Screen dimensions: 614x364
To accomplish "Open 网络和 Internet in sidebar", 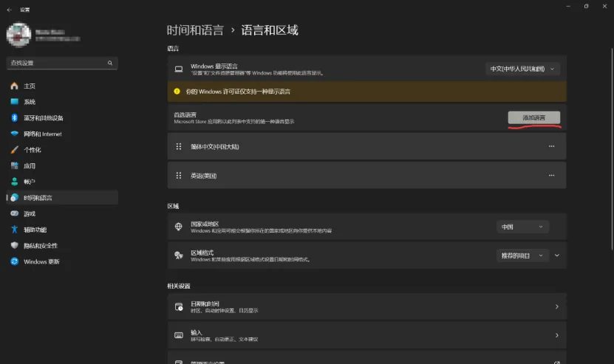I will [x=62, y=134].
